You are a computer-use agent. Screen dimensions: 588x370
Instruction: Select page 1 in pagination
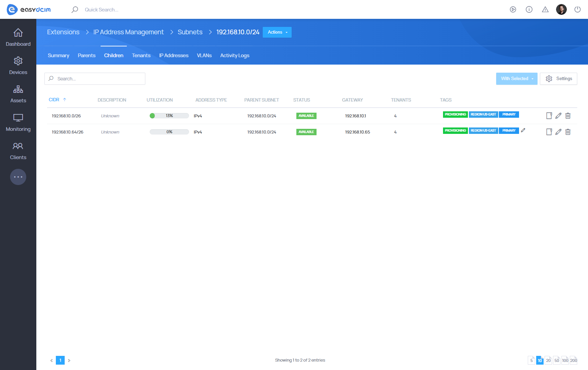tap(60, 360)
